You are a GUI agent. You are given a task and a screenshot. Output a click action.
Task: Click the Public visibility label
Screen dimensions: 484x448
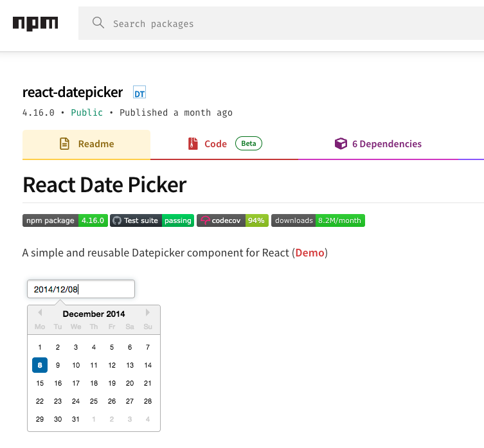(x=87, y=112)
